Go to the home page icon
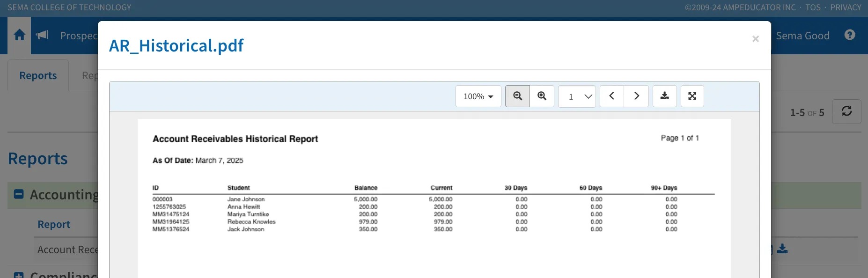Screen dimensions: 868x278 point(19,35)
